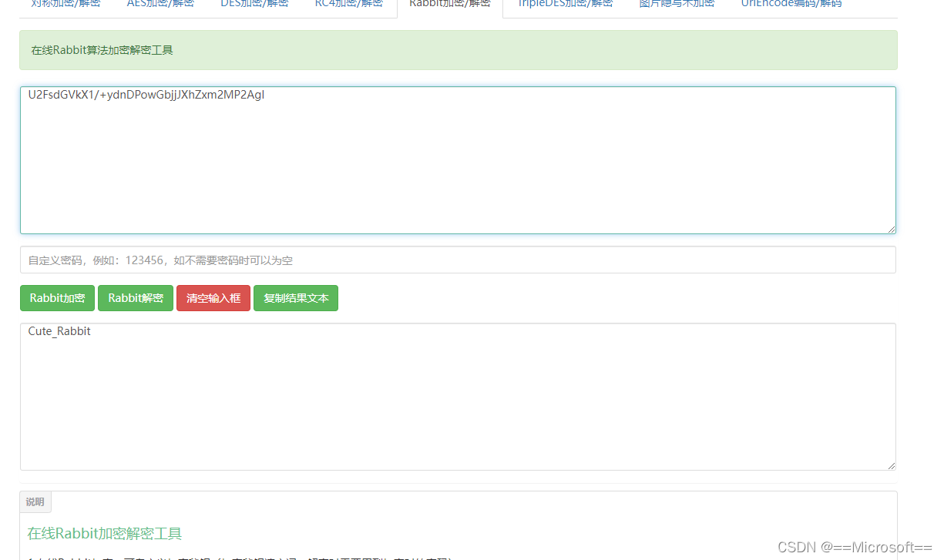The width and height of the screenshot is (944, 560).
Task: Copy result using the 复制结果文本 button
Action: coord(296,298)
